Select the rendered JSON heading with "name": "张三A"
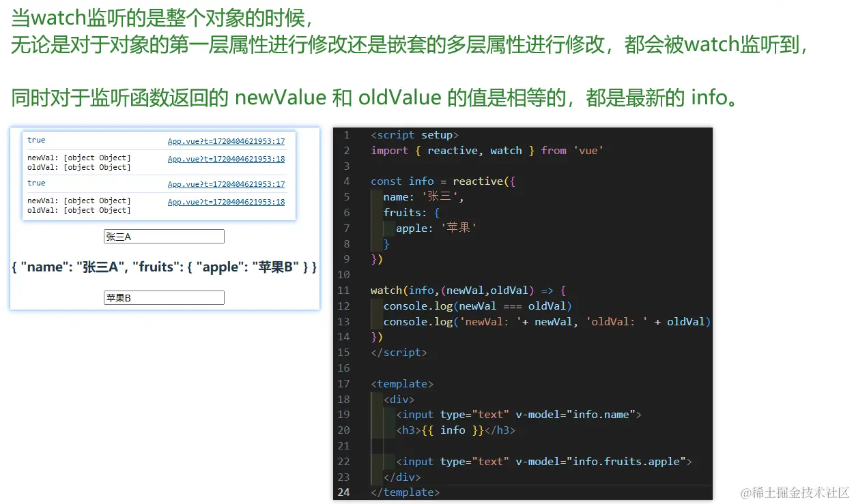This screenshot has width=854, height=504. (x=165, y=267)
